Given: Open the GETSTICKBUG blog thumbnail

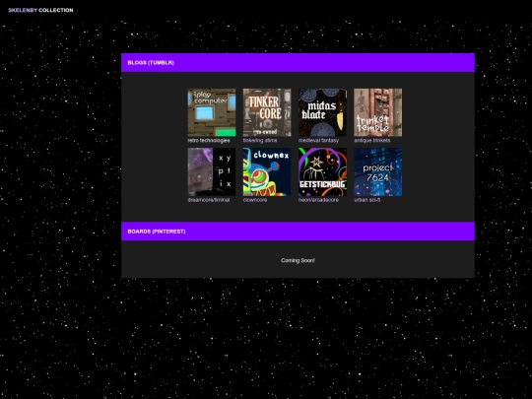Looking at the screenshot, I should 323,172.
